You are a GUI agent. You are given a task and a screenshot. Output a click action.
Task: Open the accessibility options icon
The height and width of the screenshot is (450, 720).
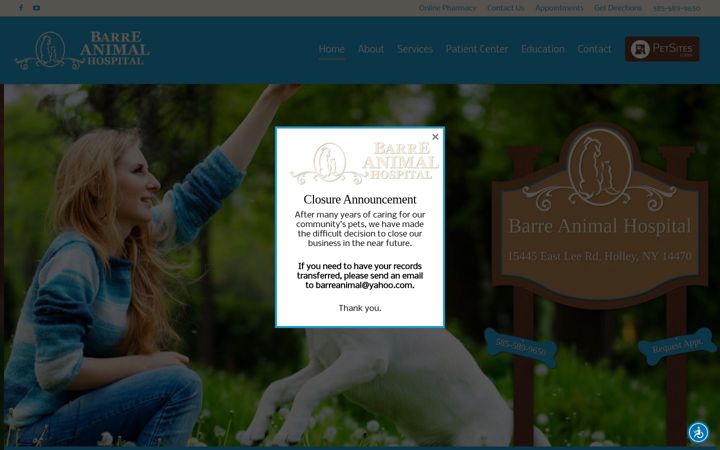click(x=698, y=432)
